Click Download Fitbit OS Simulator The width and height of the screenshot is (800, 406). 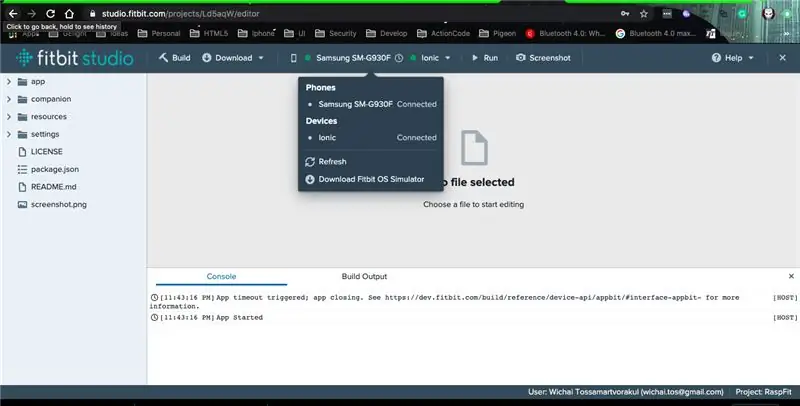[371, 180]
